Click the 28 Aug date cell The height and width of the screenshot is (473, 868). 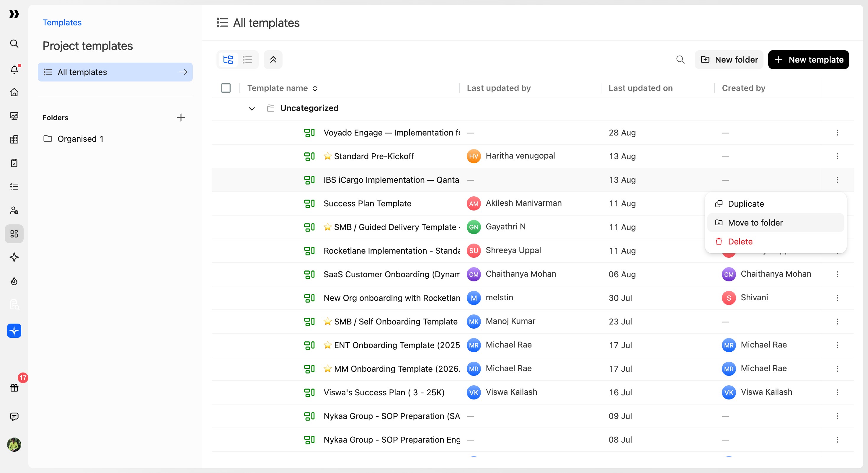tap(622, 133)
